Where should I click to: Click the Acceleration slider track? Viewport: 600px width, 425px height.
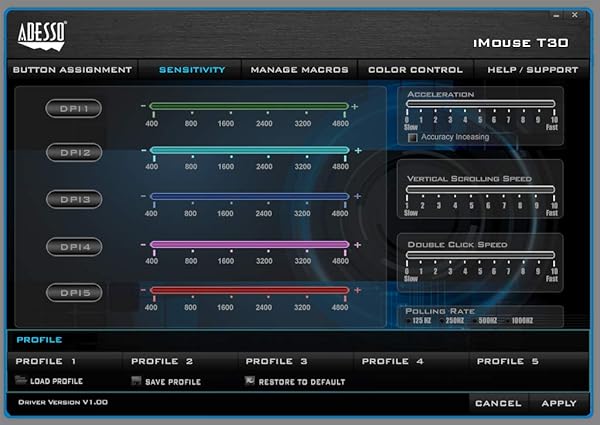480,104
